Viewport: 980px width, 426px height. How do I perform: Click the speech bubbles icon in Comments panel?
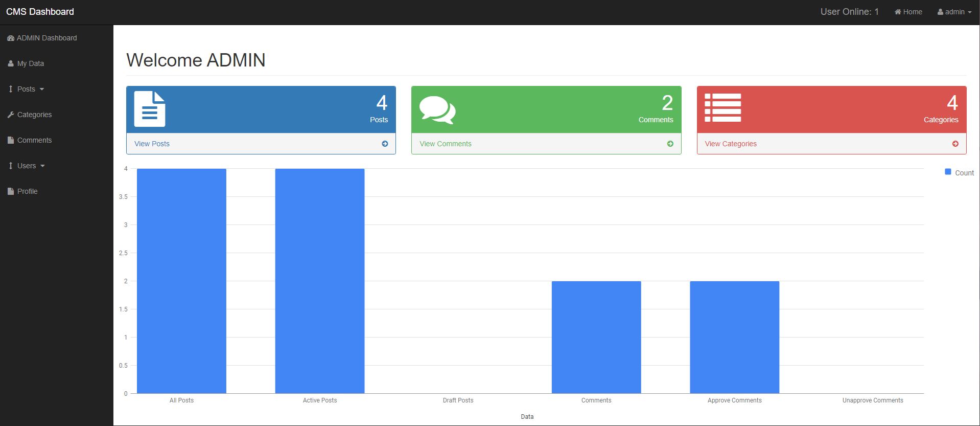[x=437, y=109]
